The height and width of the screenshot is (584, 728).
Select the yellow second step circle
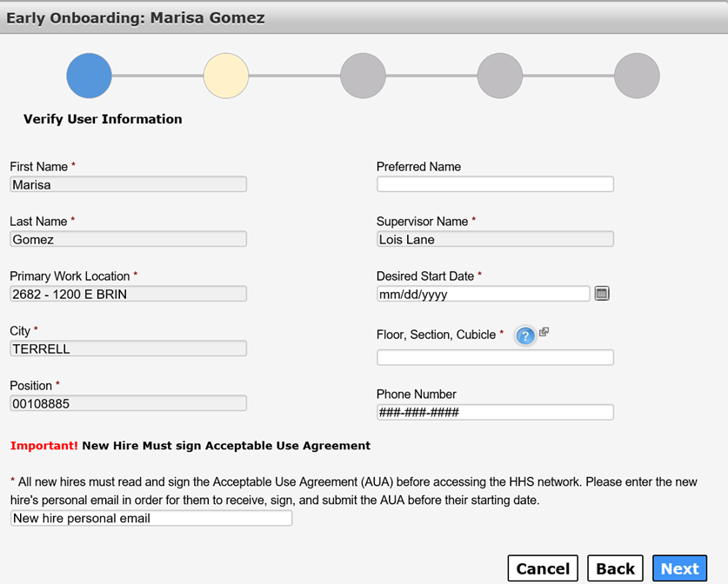(x=226, y=76)
